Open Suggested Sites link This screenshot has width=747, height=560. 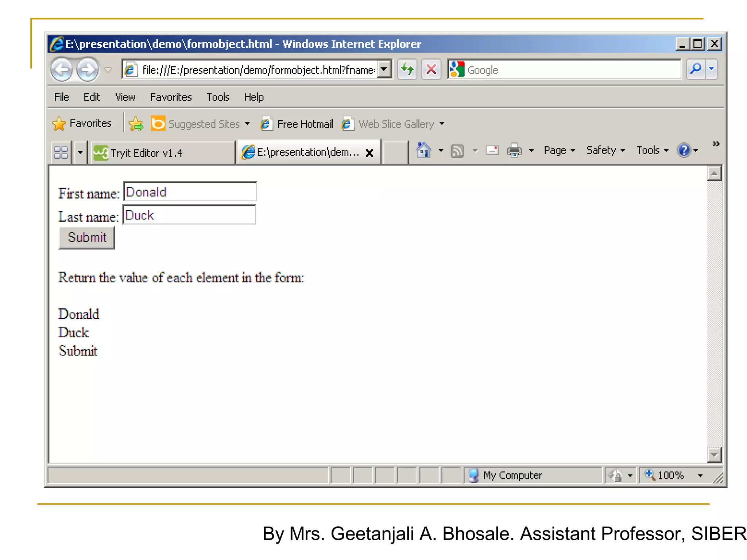[196, 124]
